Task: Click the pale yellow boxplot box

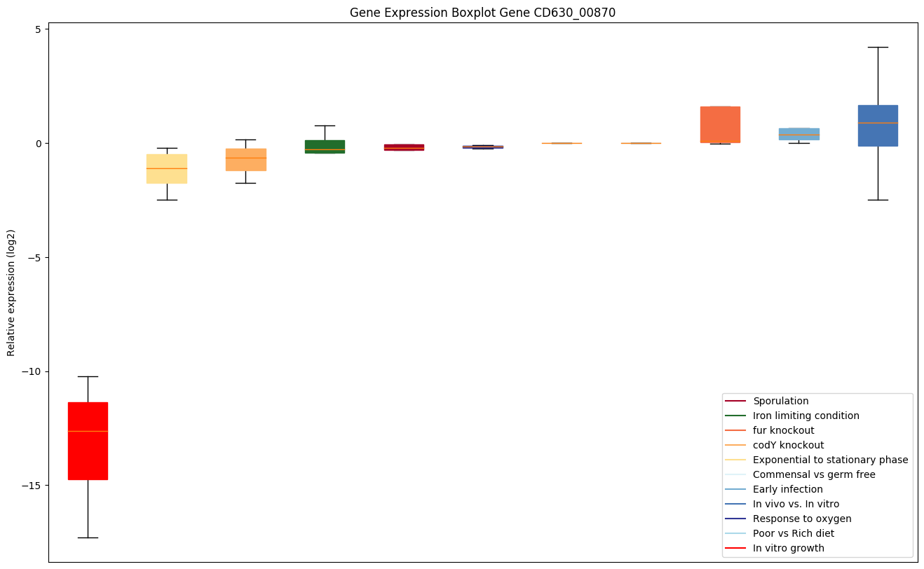Action: (167, 169)
